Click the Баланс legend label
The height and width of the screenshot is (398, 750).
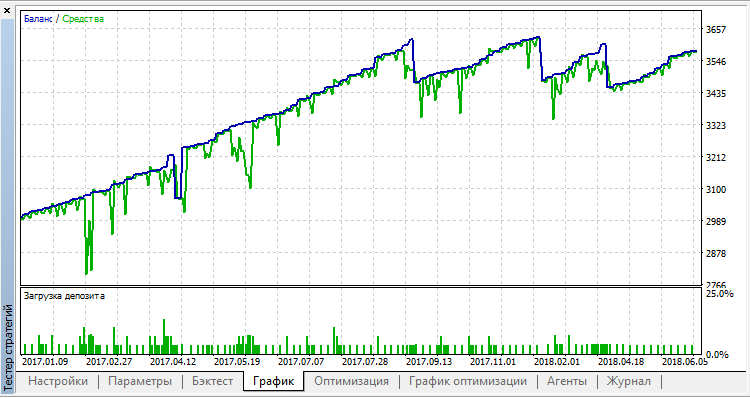(38, 19)
